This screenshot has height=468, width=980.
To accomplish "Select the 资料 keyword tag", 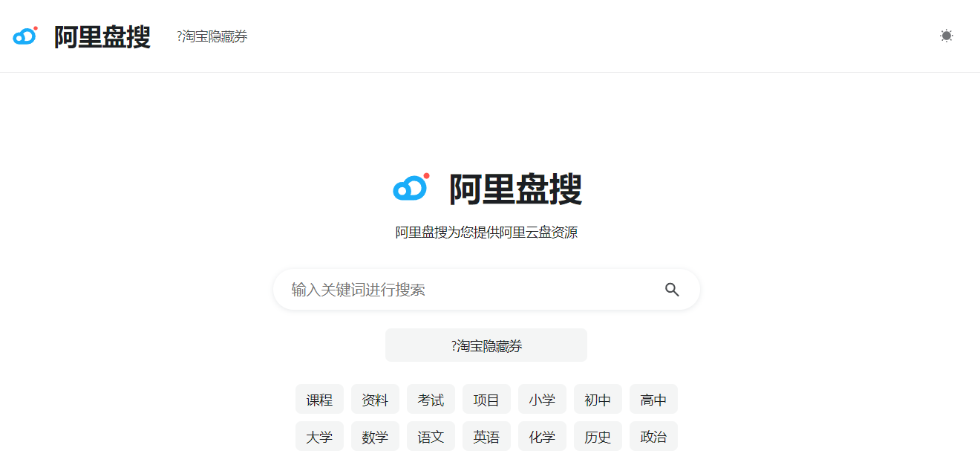I will pos(375,399).
